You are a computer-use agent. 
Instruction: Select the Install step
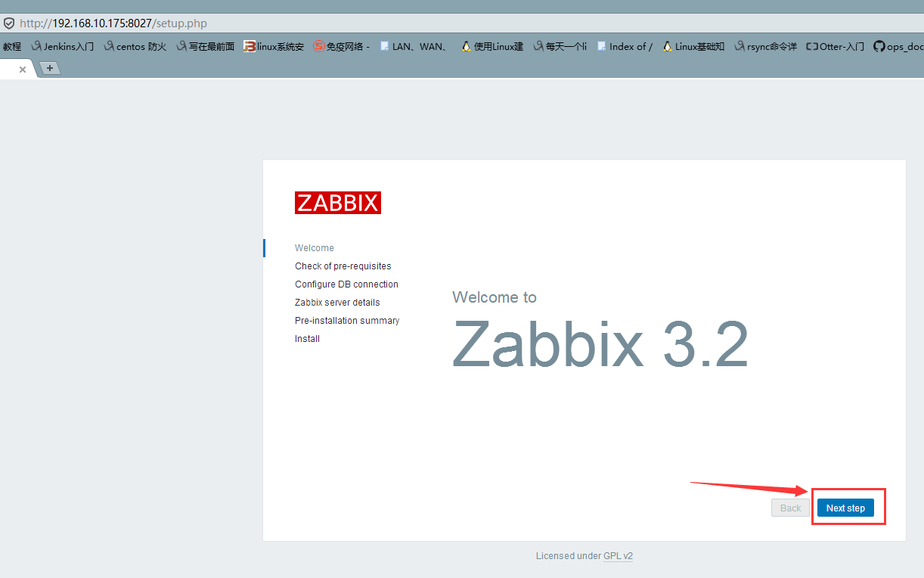(x=307, y=339)
